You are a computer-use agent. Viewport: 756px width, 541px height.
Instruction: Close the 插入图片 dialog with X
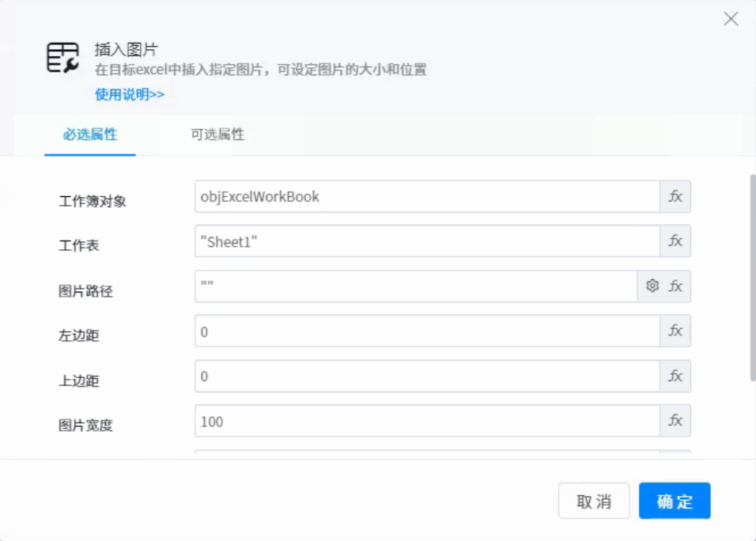point(731,19)
